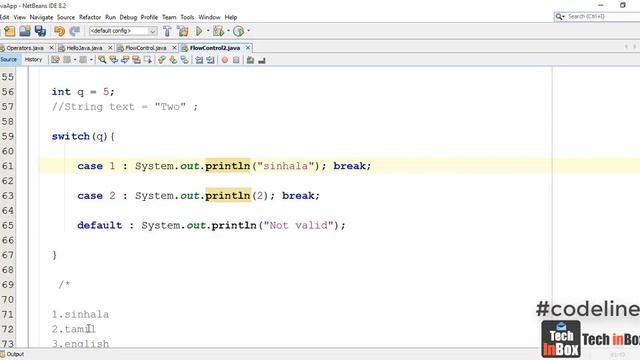Image resolution: width=640 pixels, height=360 pixels.
Task: Click the Back navigation icon
Action: click(x=67, y=60)
